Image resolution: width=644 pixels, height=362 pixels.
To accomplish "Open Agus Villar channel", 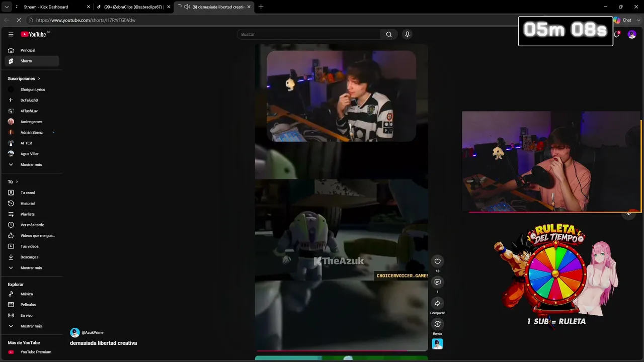I will pyautogui.click(x=32, y=154).
